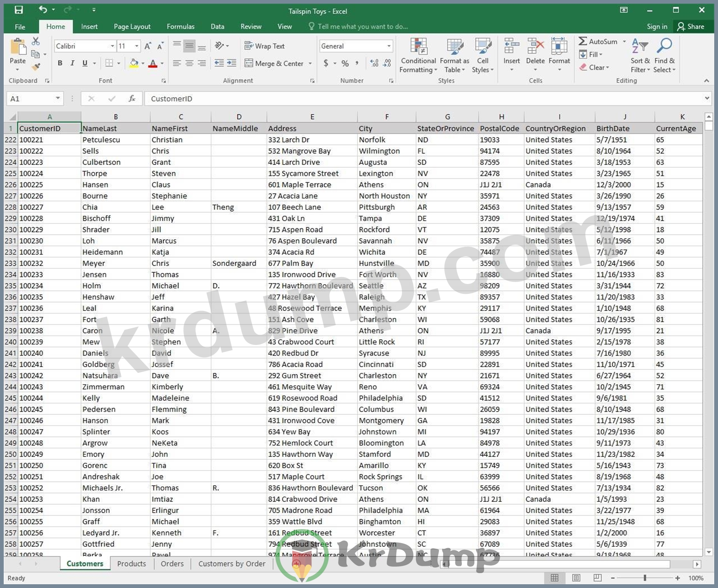This screenshot has height=588, width=718.
Task: Open Format as Table gallery
Action: coord(455,56)
